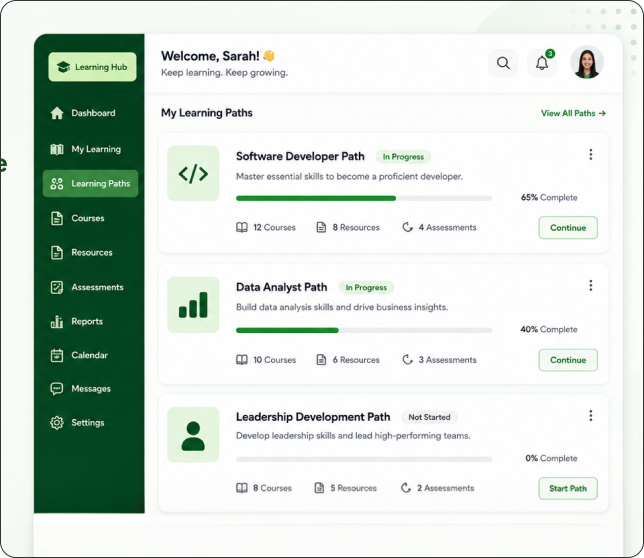Click the 5 Resources document icon
This screenshot has height=558, width=644.
tap(319, 488)
